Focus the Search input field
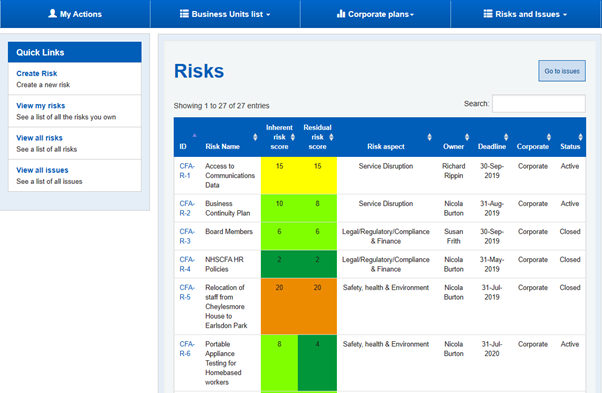The width and height of the screenshot is (602, 393). [x=539, y=104]
